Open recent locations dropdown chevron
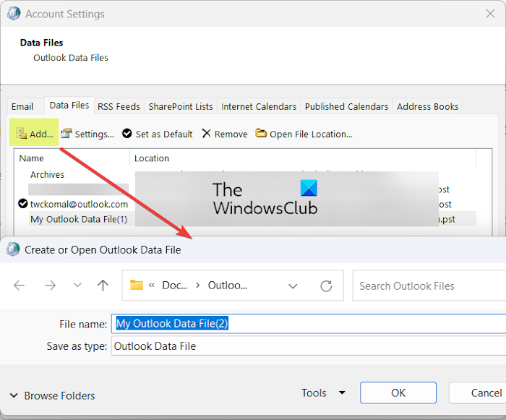The image size is (506, 420). pos(77,286)
